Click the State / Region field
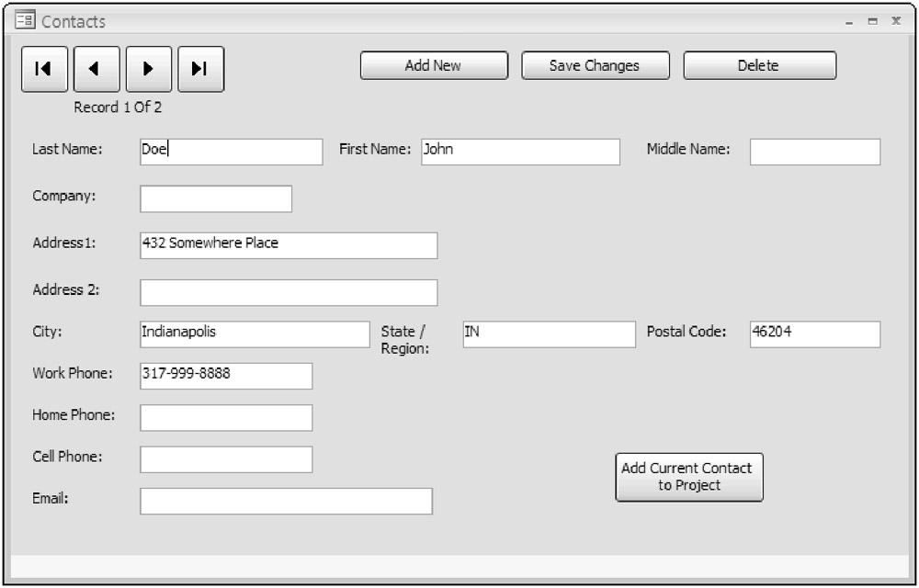The width and height of the screenshot is (919, 588). pos(548,334)
